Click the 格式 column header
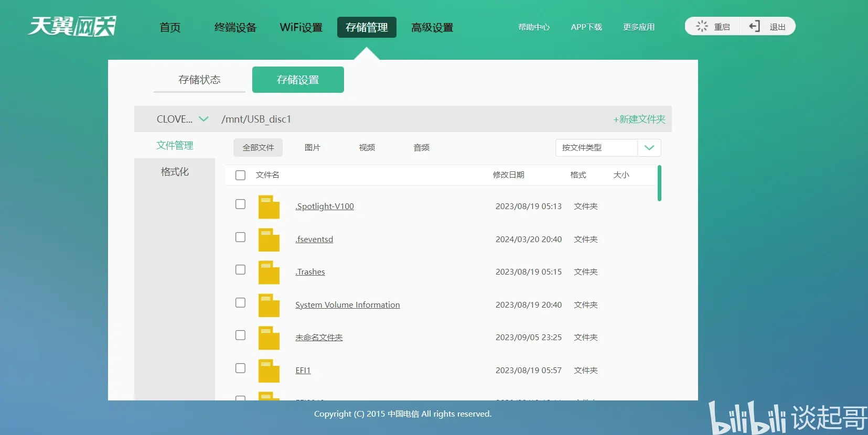Viewport: 868px width, 435px height. coord(578,175)
